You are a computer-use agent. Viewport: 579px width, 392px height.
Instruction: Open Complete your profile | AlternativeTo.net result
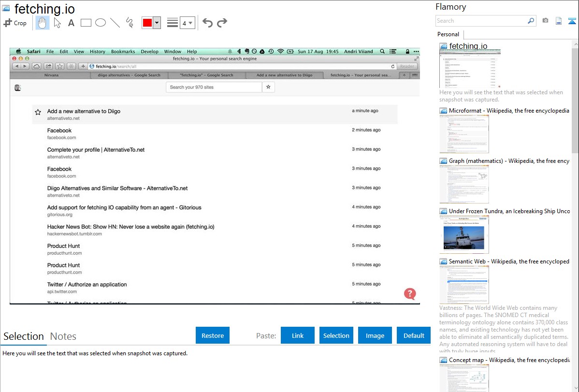(x=96, y=150)
